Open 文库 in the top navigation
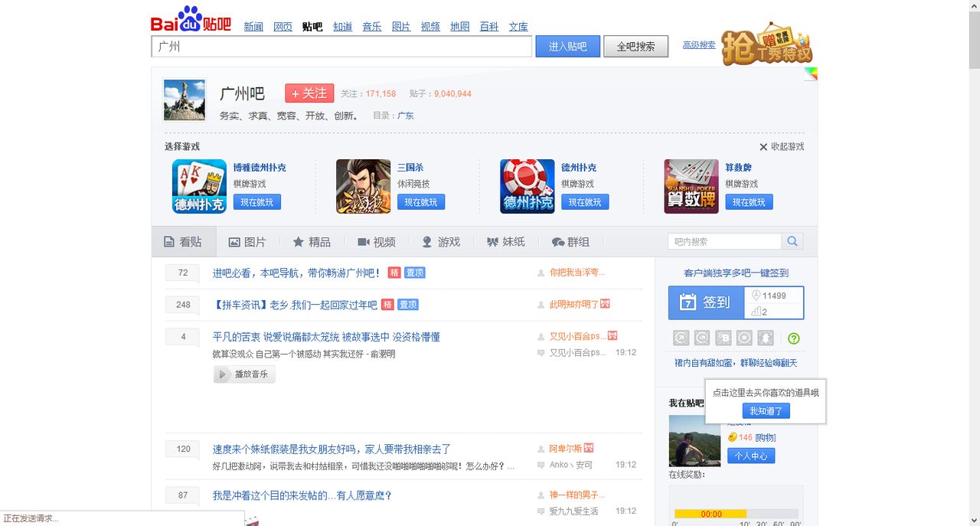This screenshot has height=526, width=980. click(x=518, y=27)
